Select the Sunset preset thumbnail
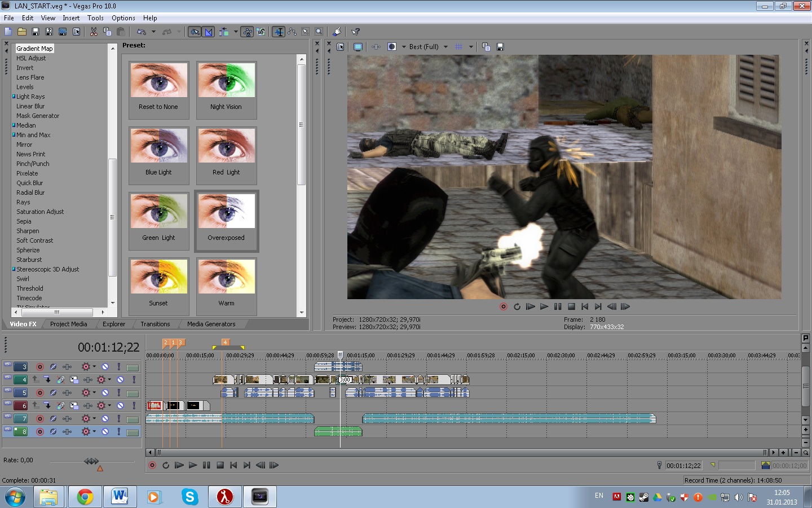The image size is (812, 508). click(158, 286)
